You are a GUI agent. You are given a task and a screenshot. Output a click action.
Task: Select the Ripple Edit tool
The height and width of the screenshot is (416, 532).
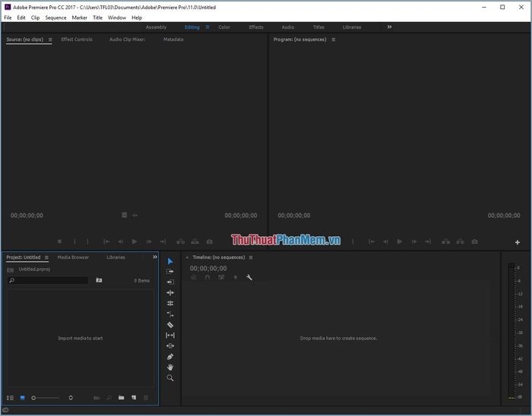pyautogui.click(x=170, y=292)
